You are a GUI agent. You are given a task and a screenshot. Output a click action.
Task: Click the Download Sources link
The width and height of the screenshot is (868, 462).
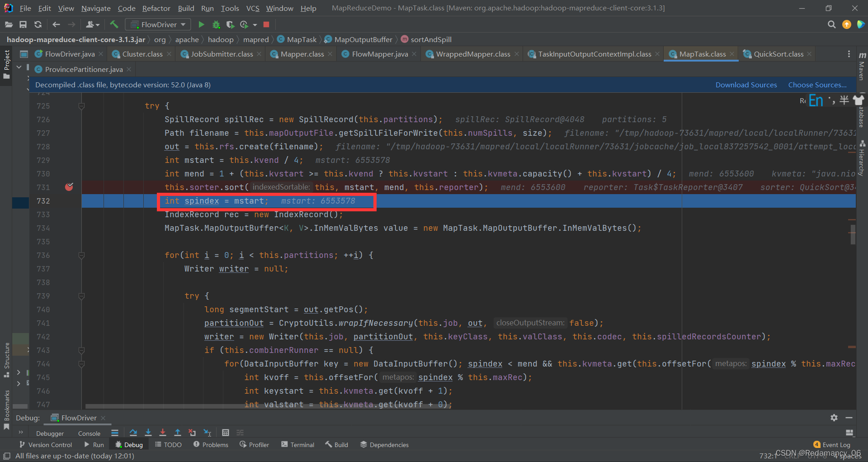coord(746,85)
